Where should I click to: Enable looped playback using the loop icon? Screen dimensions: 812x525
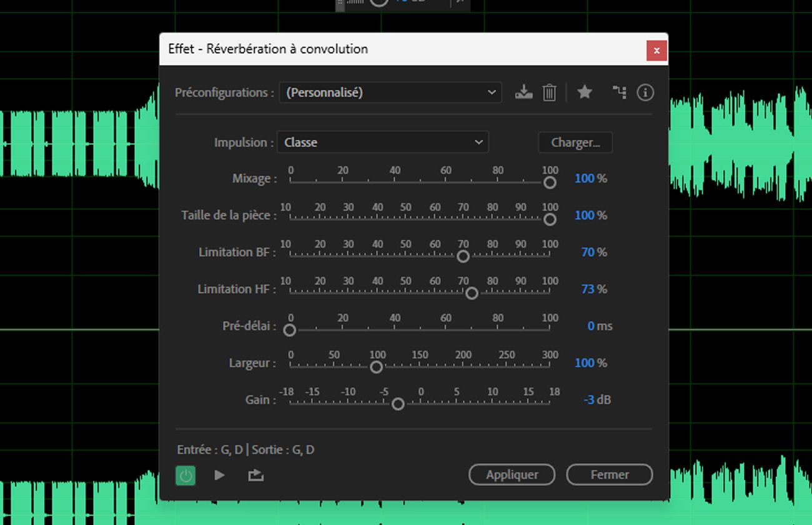pyautogui.click(x=255, y=475)
